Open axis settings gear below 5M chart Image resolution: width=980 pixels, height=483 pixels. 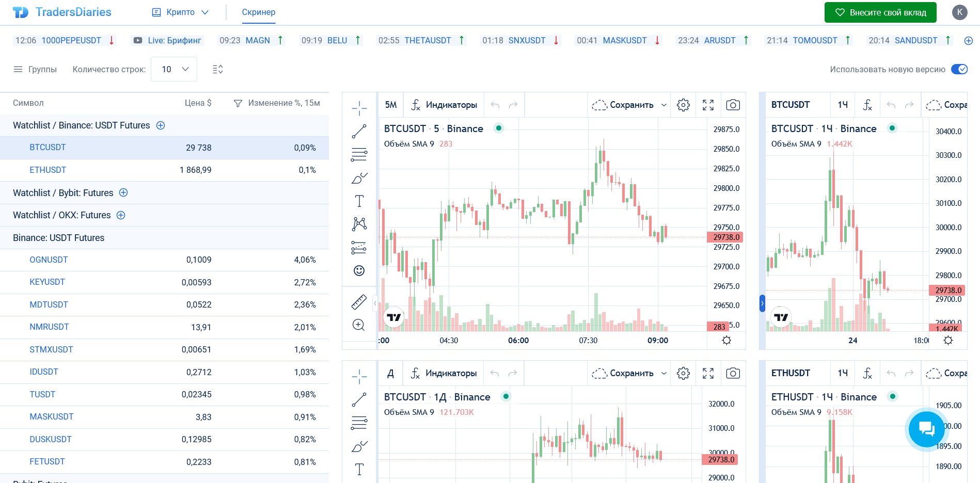pos(726,340)
